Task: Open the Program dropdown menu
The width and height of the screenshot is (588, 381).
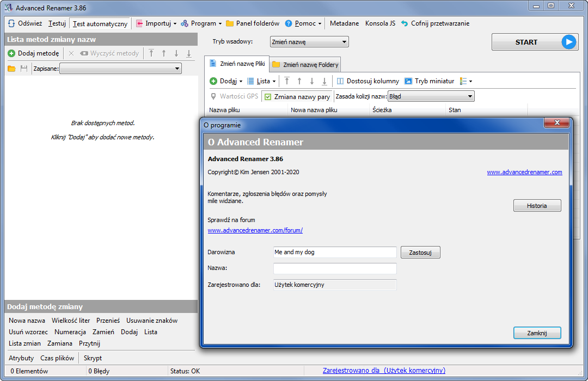Action: [201, 23]
